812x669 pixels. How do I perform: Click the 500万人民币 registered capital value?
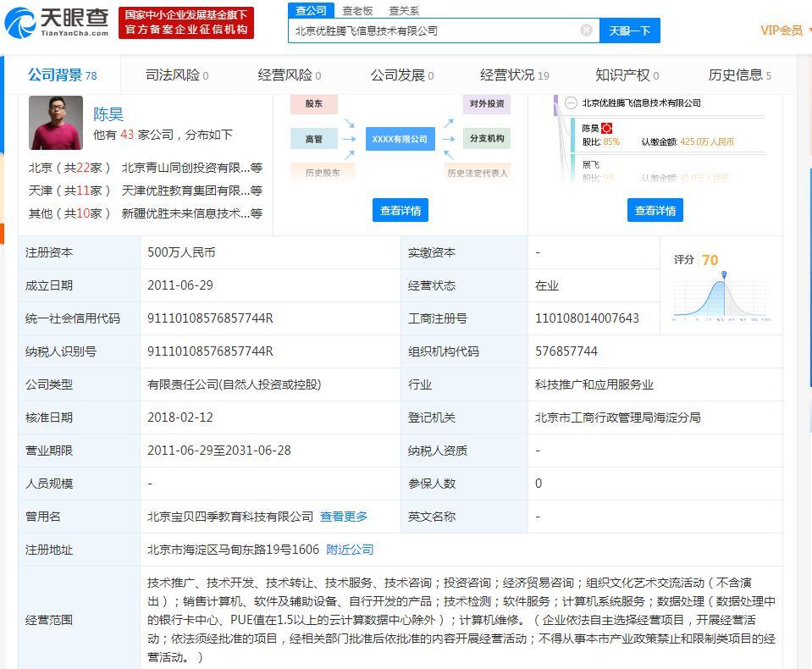coord(181,252)
